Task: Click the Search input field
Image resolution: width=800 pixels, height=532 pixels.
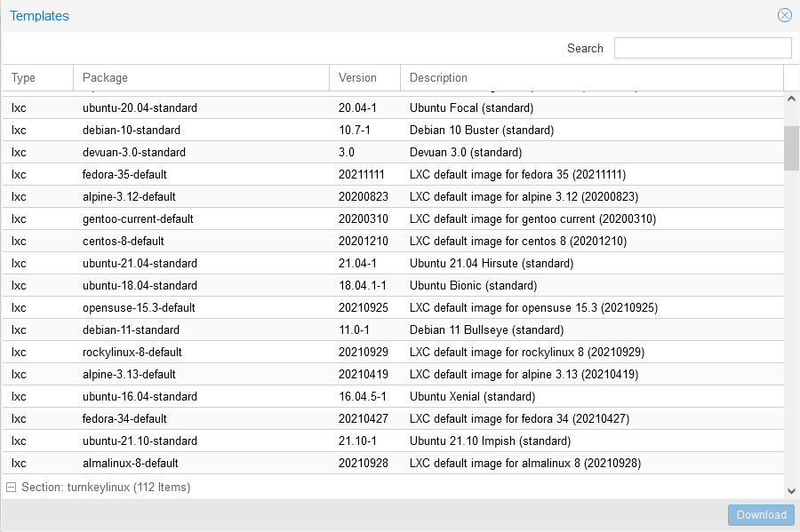Action: tap(702, 48)
